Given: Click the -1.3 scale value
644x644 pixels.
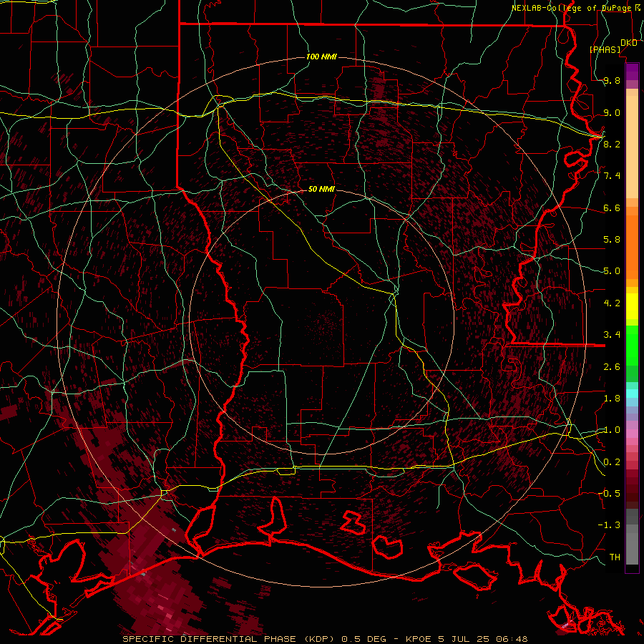Looking at the screenshot, I should click(x=609, y=525).
